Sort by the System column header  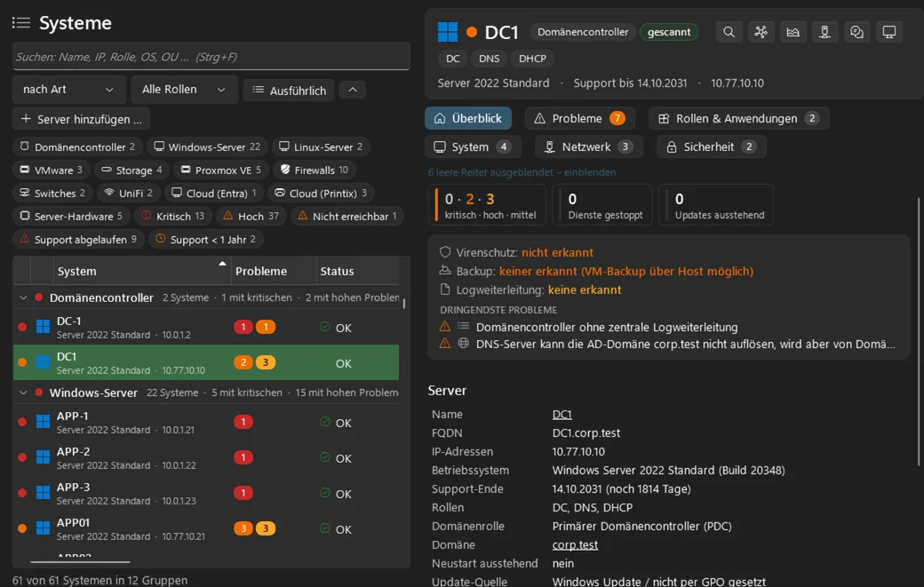(x=141, y=271)
